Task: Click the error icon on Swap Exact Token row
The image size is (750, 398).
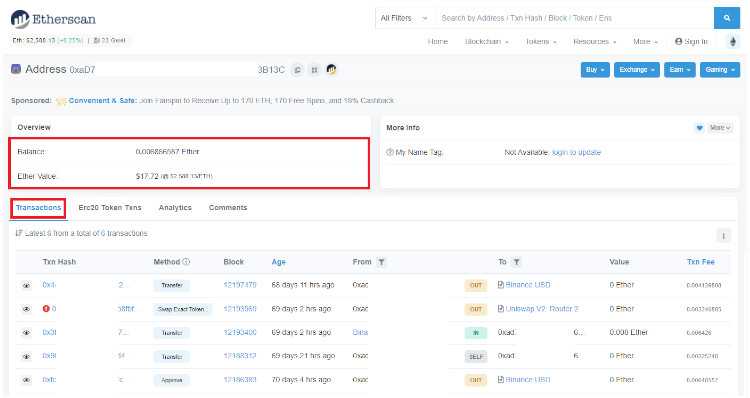Action: [x=46, y=309]
